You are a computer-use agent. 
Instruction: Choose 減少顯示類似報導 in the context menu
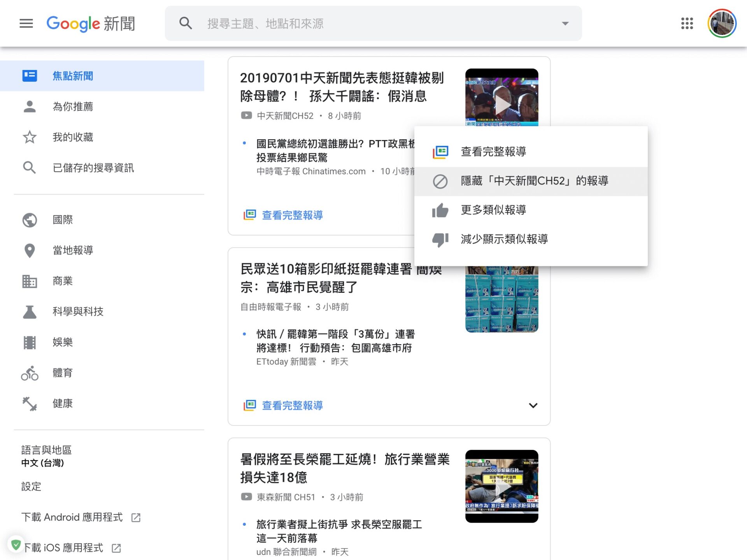point(531,239)
